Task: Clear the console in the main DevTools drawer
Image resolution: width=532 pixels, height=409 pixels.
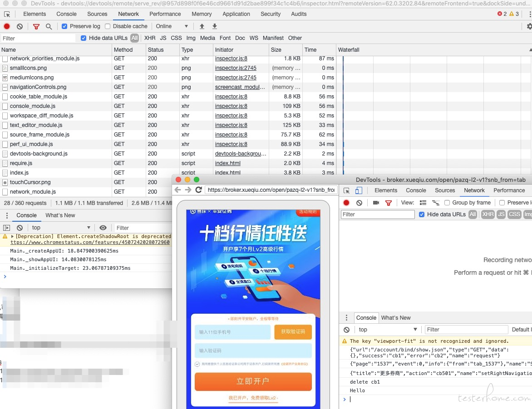Action: point(20,228)
